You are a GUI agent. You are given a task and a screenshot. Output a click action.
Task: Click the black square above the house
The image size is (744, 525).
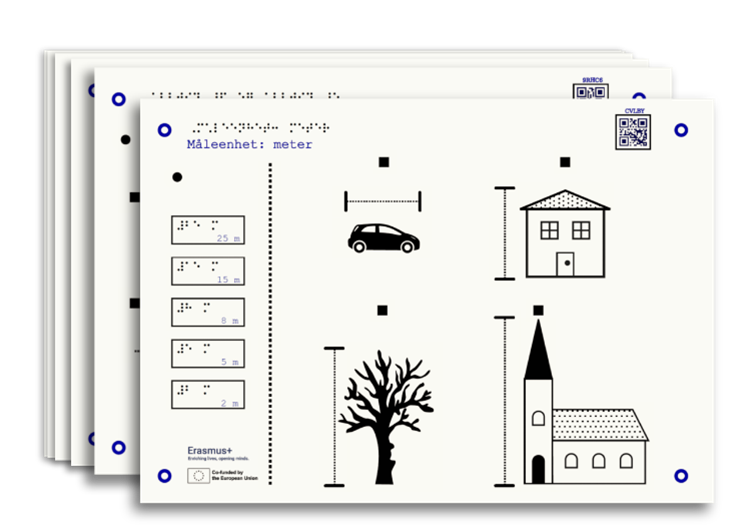(565, 162)
